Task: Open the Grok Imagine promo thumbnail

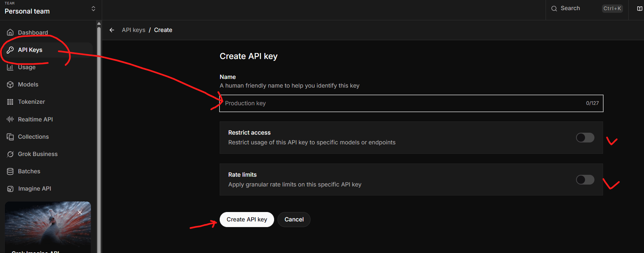Action: pyautogui.click(x=48, y=227)
